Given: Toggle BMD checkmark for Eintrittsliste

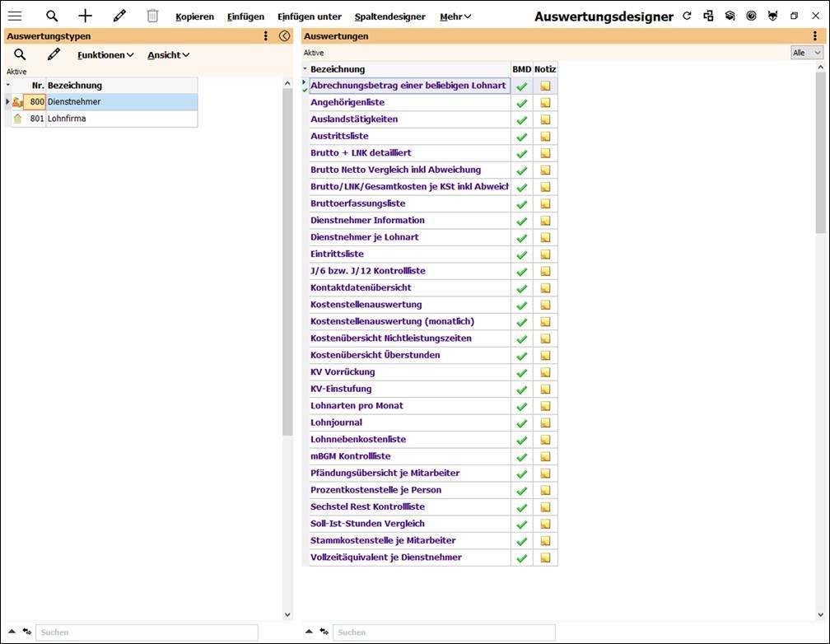Looking at the screenshot, I should [521, 254].
